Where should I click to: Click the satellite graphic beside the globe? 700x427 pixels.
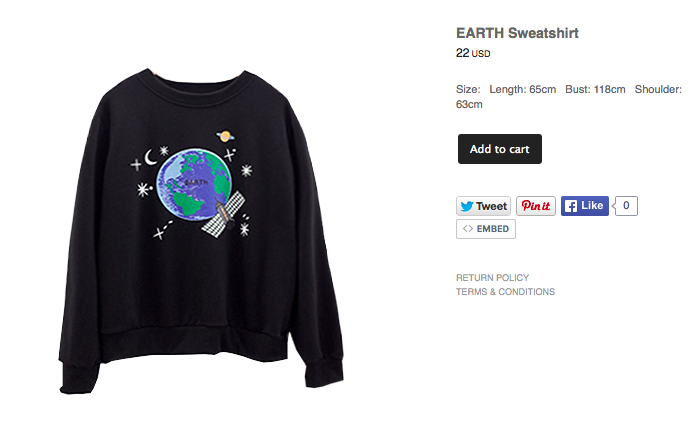pos(224,214)
